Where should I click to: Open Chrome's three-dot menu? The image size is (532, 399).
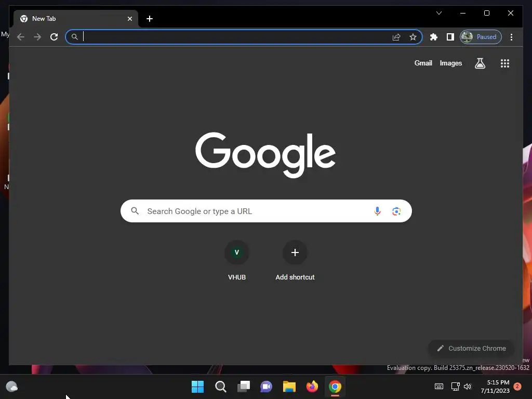pos(511,37)
